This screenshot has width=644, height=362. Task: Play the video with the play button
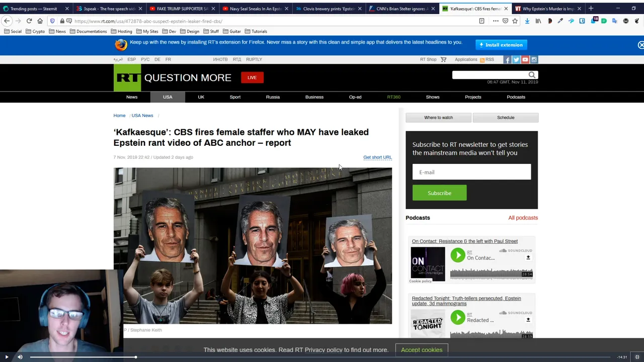pyautogui.click(x=7, y=357)
